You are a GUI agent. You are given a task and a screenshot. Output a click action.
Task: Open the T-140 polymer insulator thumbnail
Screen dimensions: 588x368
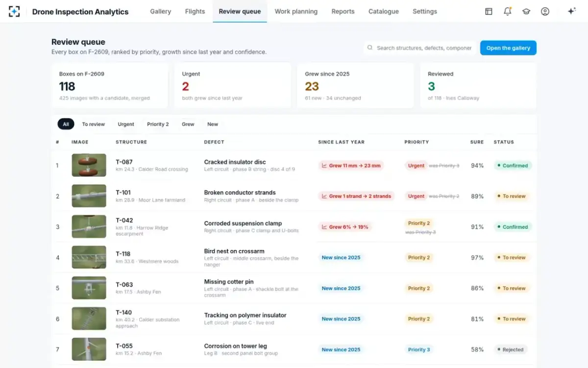point(89,318)
